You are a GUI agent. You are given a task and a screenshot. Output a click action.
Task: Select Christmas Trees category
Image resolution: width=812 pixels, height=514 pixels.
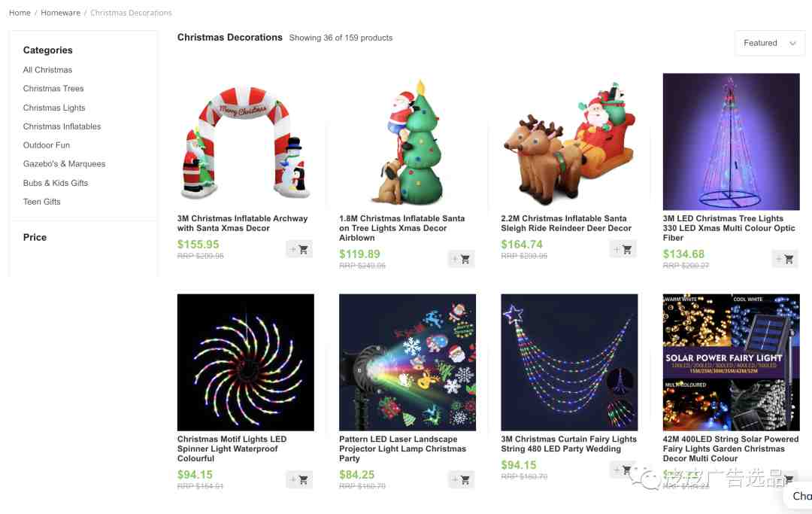tap(53, 89)
